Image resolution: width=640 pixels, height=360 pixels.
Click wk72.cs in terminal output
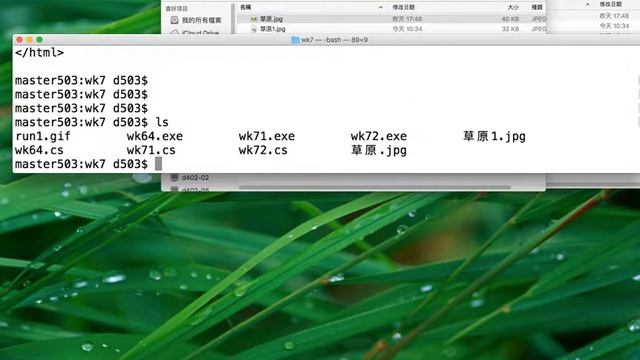[263, 150]
